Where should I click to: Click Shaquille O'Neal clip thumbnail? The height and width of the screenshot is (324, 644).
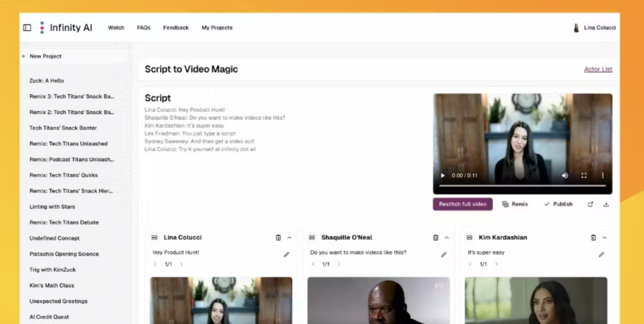379,300
